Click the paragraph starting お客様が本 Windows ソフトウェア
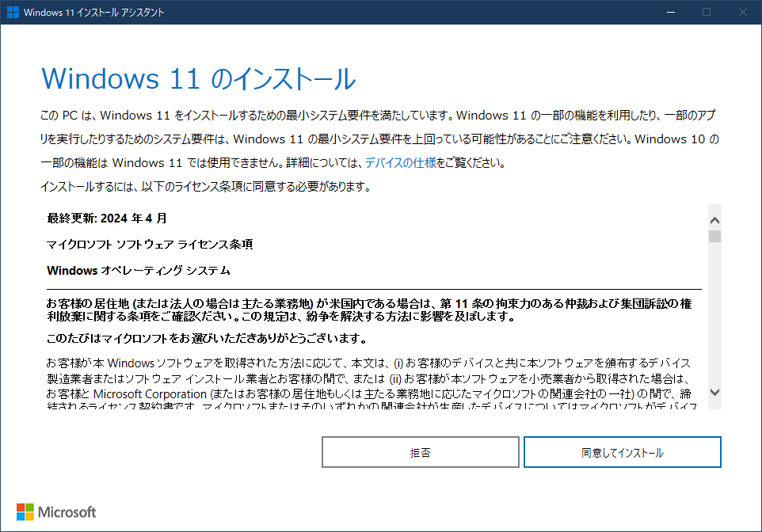This screenshot has width=762, height=532. click(372, 384)
